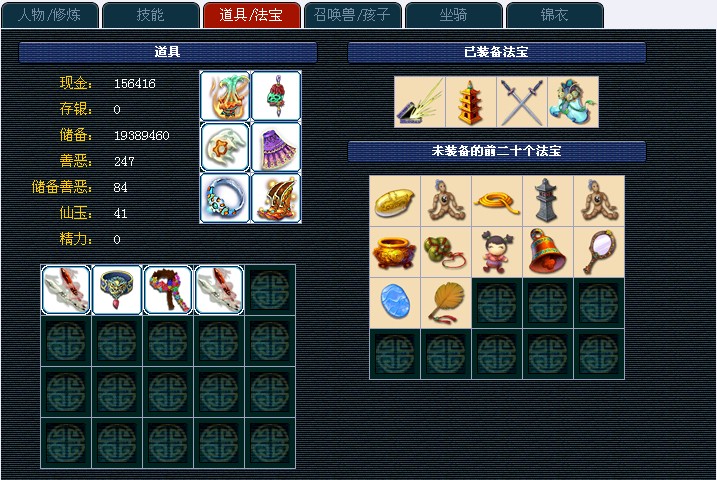717x480 pixels.
Task: Click the ornate boots equipment icon
Action: [276, 198]
